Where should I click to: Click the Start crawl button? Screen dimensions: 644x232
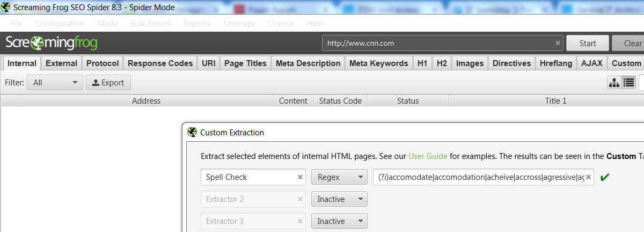coord(588,43)
